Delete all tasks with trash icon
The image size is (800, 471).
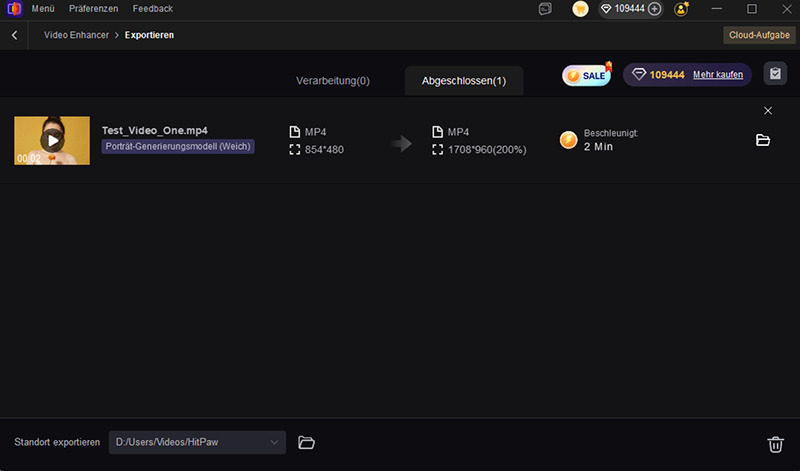click(775, 444)
